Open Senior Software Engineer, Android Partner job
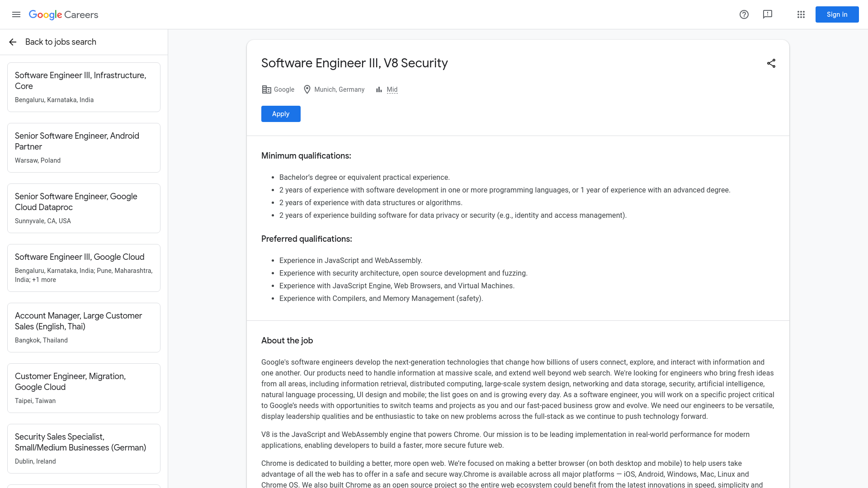The height and width of the screenshot is (488, 868). pos(84,148)
